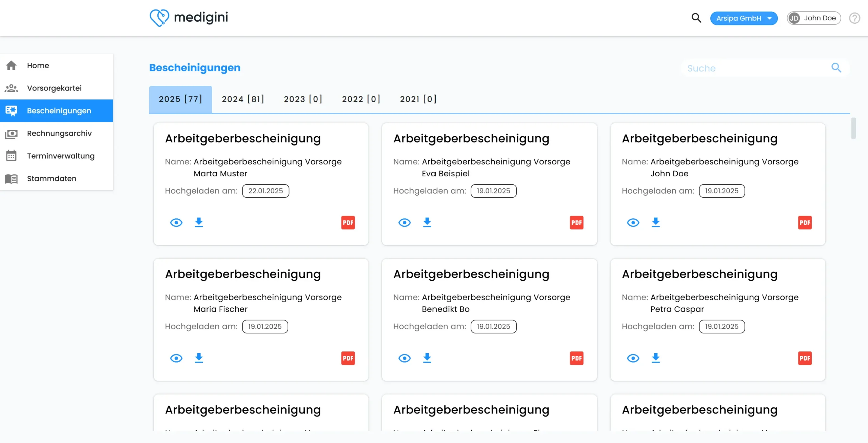The image size is (868, 443).
Task: Open the help question mark icon
Action: pos(854,18)
